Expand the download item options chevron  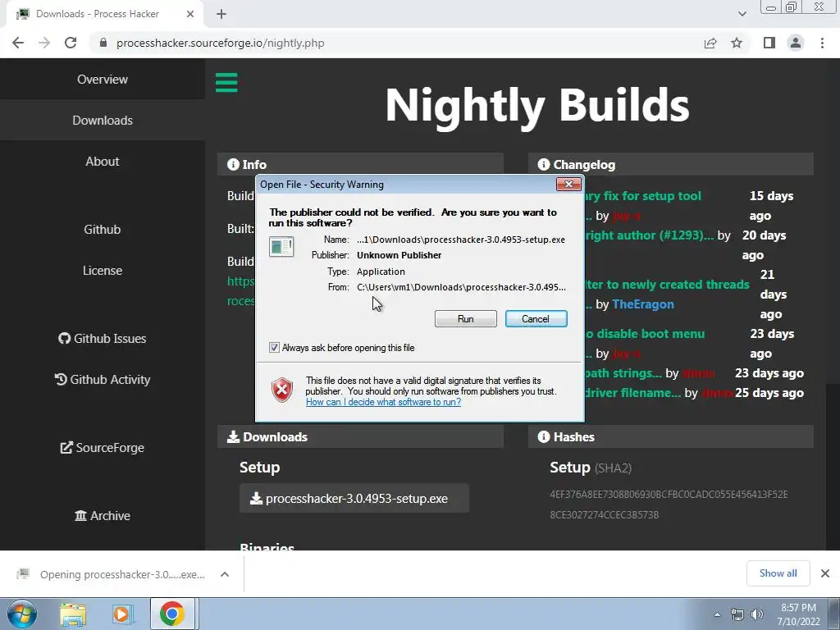[225, 574]
